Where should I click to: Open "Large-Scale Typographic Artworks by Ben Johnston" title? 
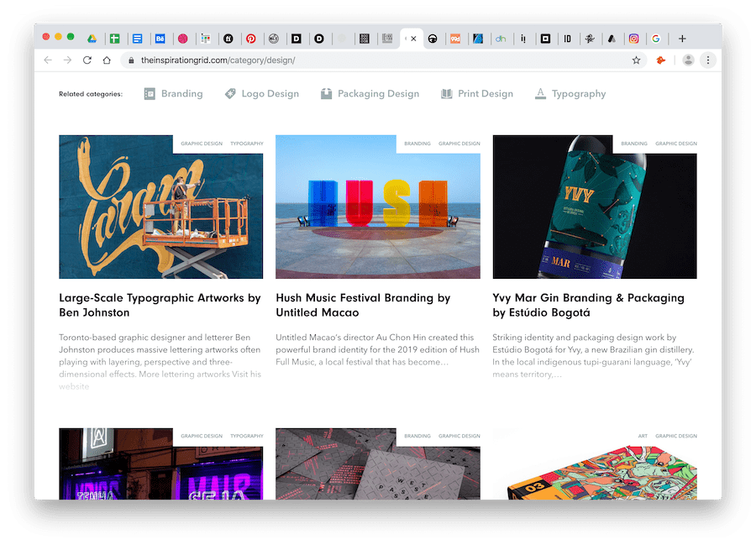point(160,305)
